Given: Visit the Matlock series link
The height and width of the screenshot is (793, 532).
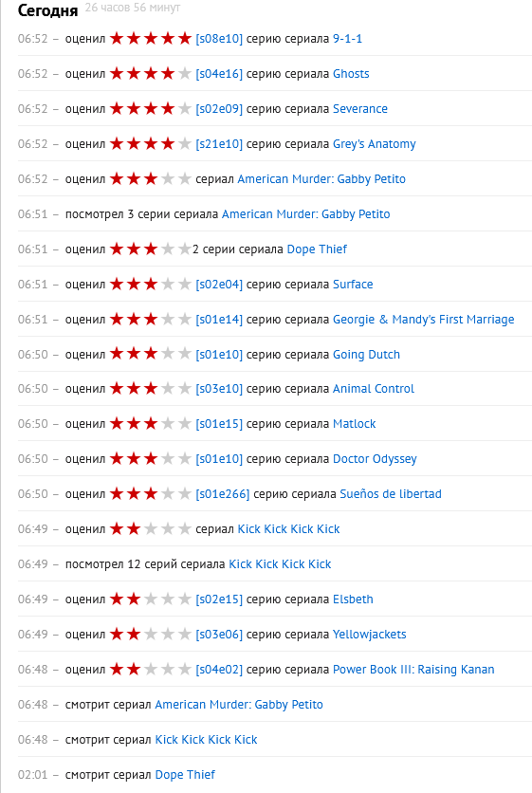Looking at the screenshot, I should click(354, 424).
